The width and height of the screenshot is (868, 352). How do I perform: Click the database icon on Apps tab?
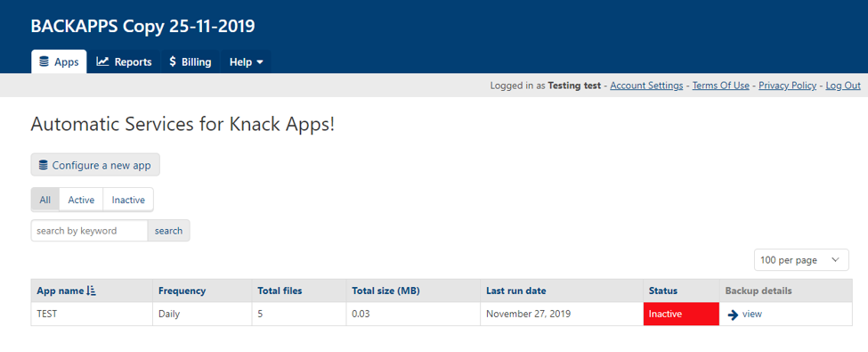click(x=45, y=61)
